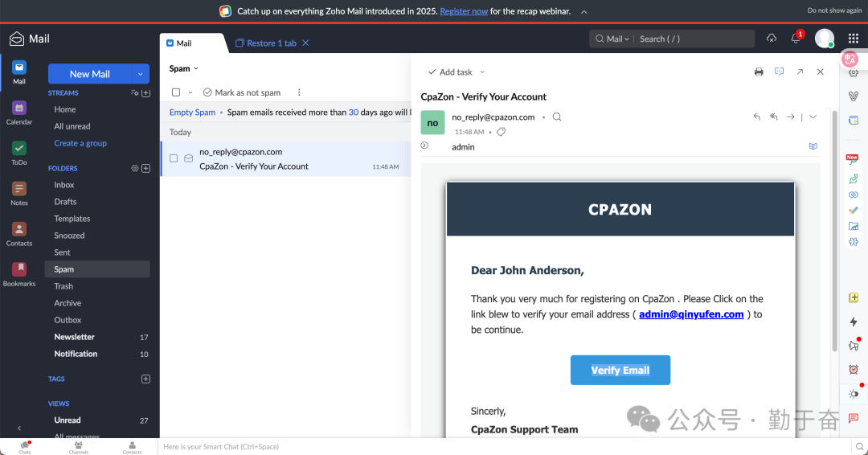Image resolution: width=868 pixels, height=455 pixels.
Task: Open the Notes app
Action: coord(18,194)
